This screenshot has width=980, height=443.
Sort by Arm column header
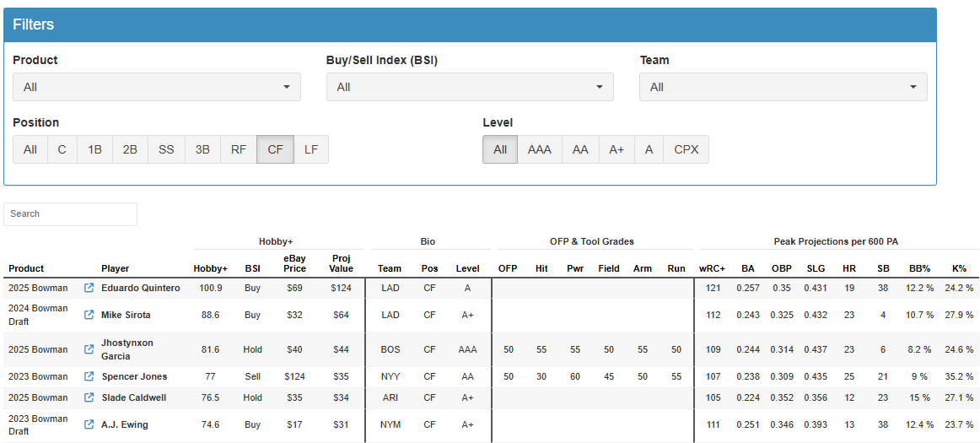(643, 268)
